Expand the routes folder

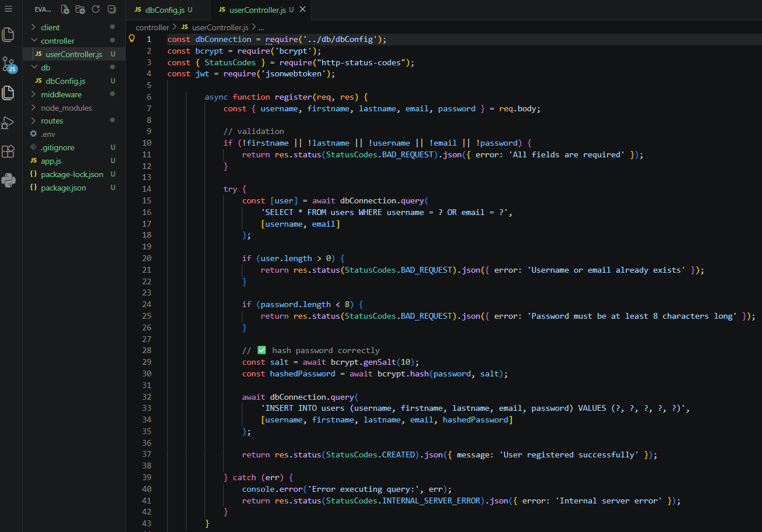pyautogui.click(x=33, y=121)
